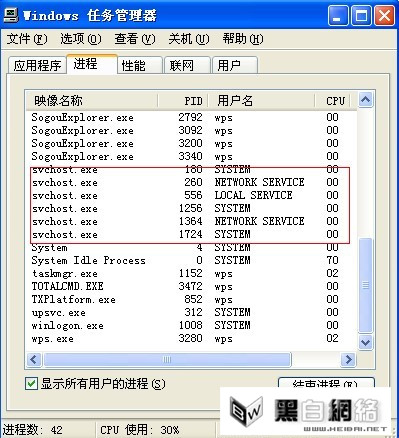Click the process list scroll down arrow
Screen dimensions: 399x438
point(366,342)
